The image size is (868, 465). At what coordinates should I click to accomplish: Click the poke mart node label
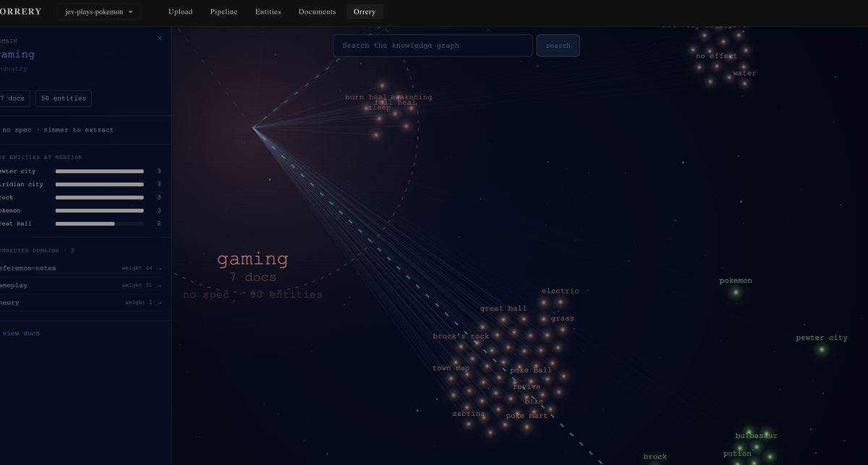[527, 416]
